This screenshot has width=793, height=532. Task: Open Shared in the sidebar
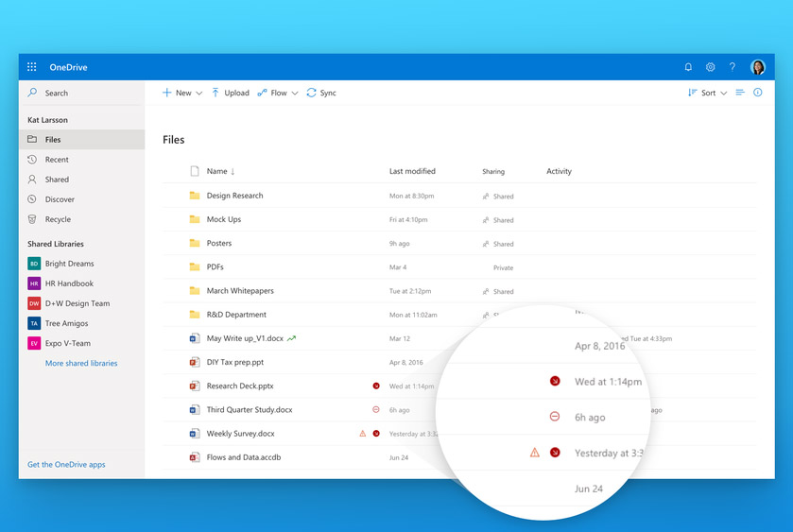[x=82, y=180]
